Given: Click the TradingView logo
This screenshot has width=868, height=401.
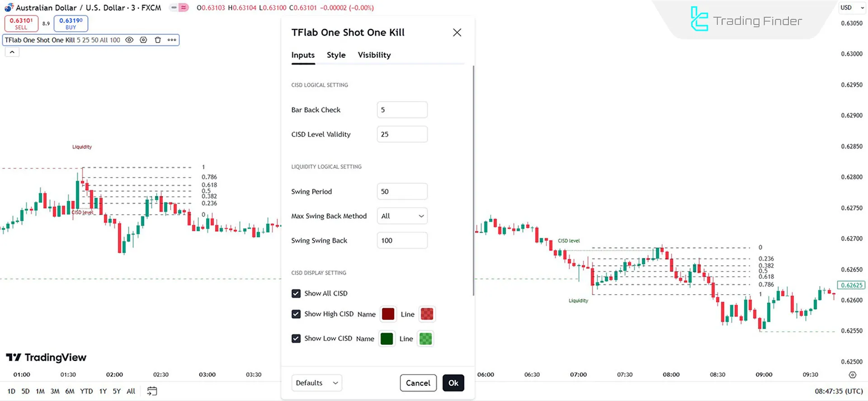Looking at the screenshot, I should (46, 358).
